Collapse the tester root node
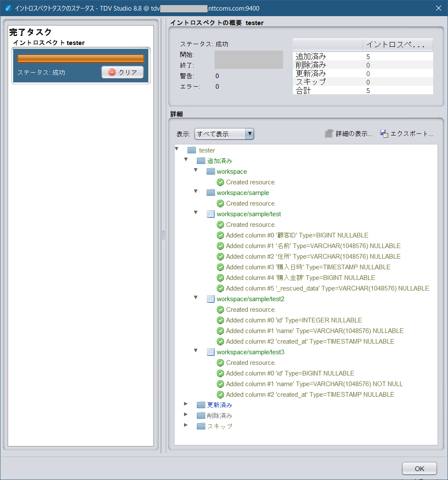 pos(177,149)
